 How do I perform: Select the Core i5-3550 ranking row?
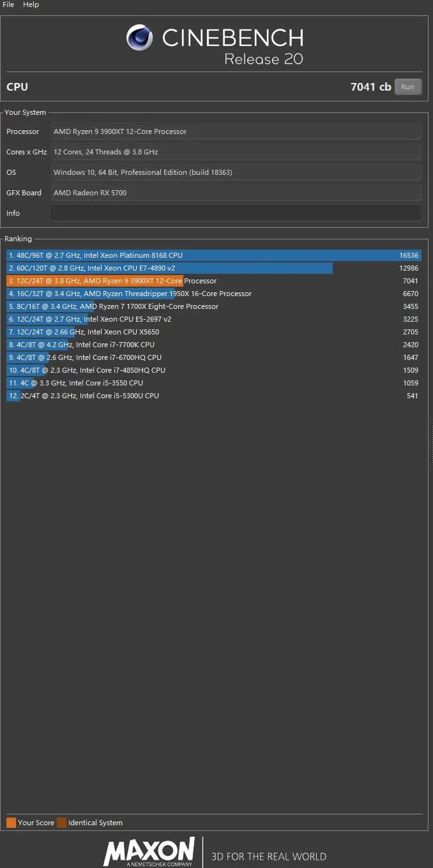coord(213,383)
